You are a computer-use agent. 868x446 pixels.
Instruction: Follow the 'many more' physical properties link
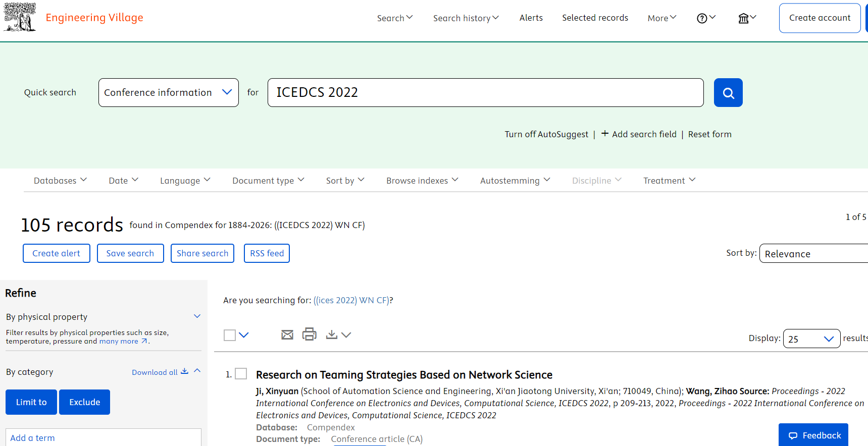123,341
